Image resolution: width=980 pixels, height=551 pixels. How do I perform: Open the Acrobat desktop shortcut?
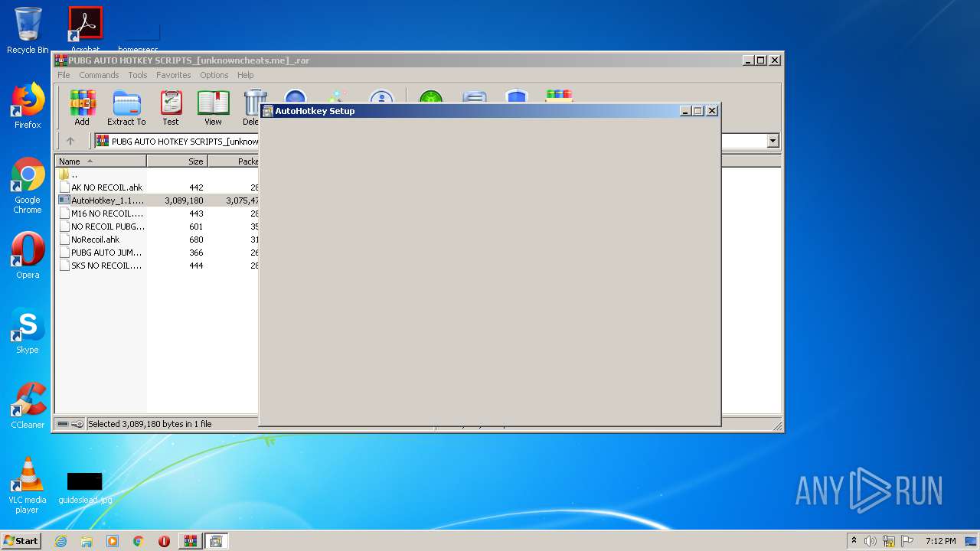point(85,31)
